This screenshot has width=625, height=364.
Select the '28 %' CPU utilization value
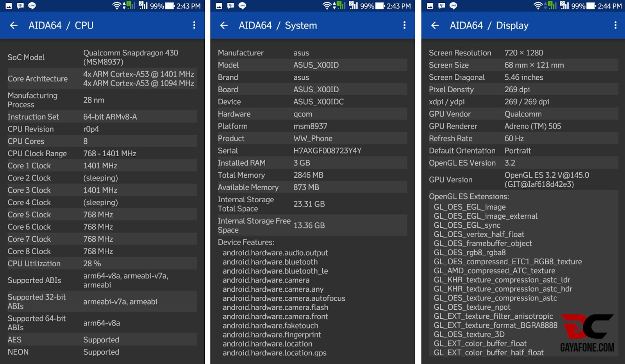click(x=92, y=264)
